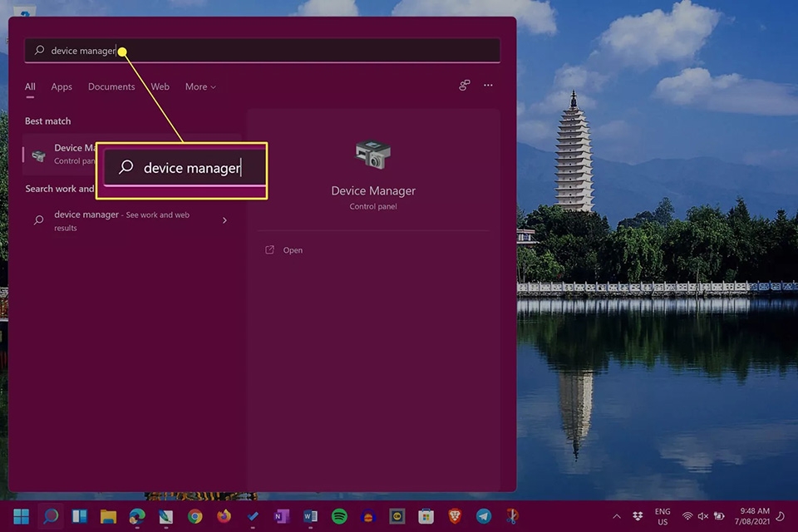Launch the Brave browser

455,516
